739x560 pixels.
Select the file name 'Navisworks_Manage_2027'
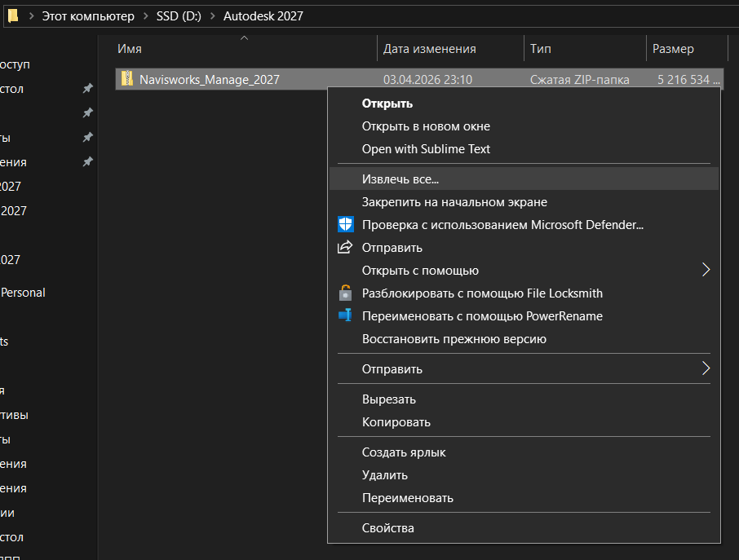pos(210,79)
